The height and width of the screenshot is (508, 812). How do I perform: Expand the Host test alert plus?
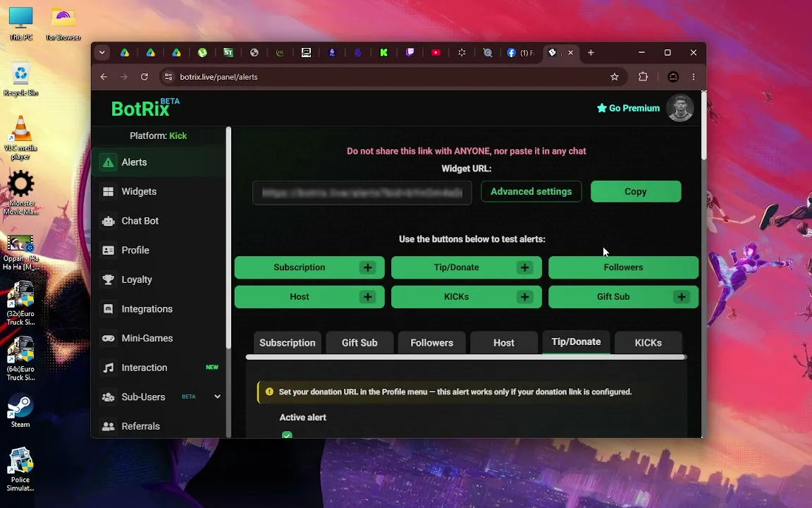coord(368,297)
